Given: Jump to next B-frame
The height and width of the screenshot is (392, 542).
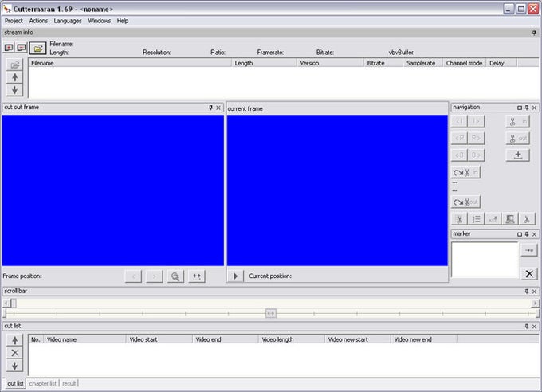Looking at the screenshot, I should click(476, 155).
